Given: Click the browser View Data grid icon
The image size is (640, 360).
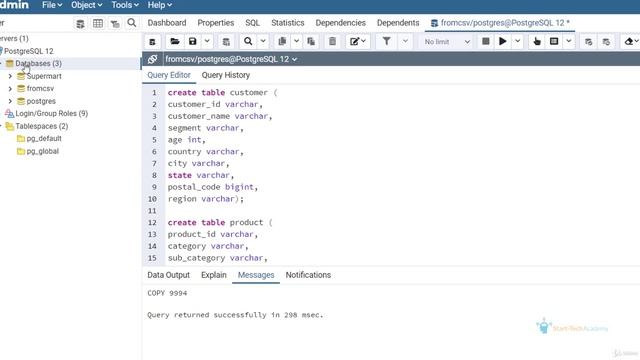Looking at the screenshot, I should pyautogui.click(x=98, y=23).
